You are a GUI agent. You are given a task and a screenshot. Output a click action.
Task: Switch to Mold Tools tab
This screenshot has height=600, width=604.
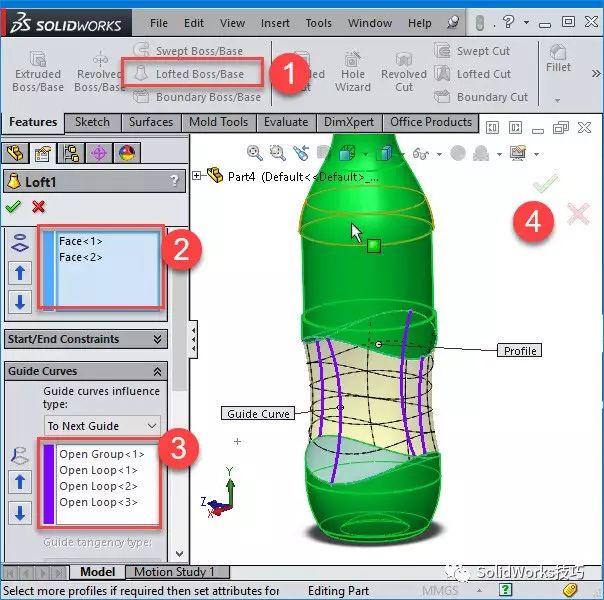(x=218, y=122)
